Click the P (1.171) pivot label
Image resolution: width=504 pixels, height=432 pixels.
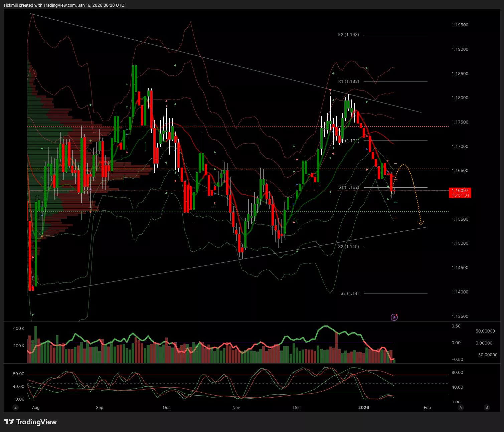point(351,141)
